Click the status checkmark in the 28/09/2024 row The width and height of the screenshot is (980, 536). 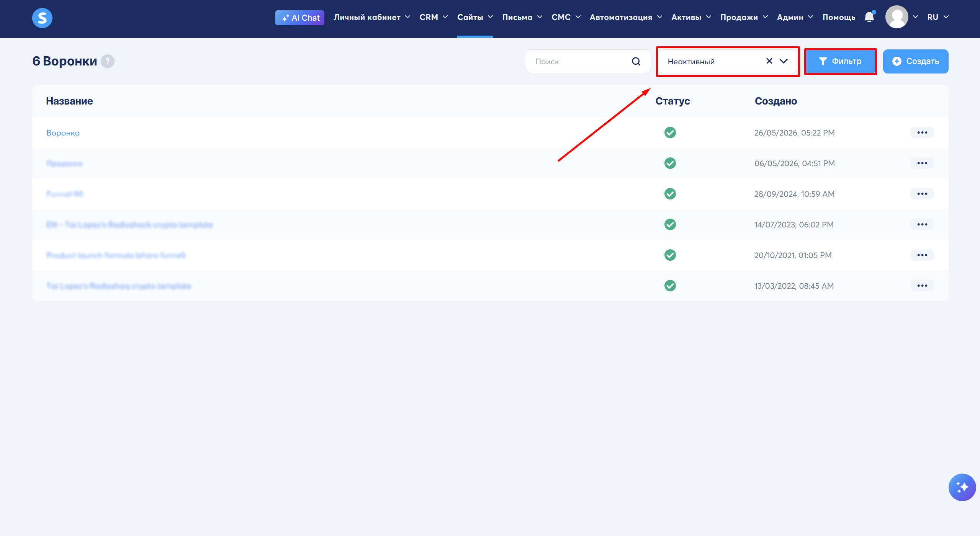(670, 194)
